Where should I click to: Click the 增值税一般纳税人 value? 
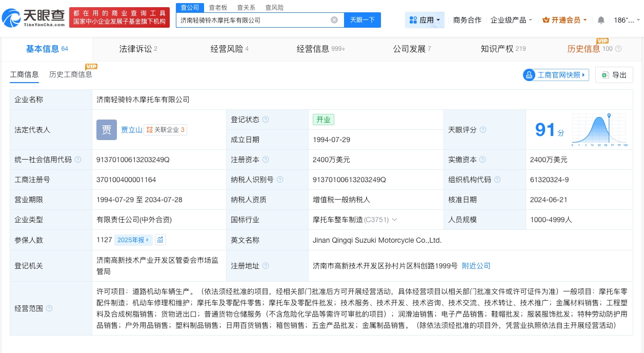[x=341, y=200]
